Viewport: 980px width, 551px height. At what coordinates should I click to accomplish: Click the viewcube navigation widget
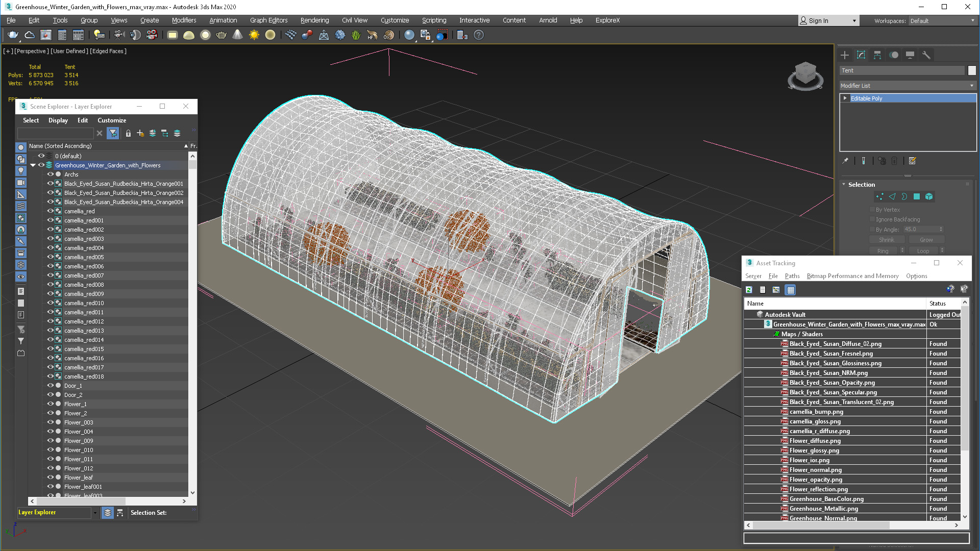[805, 76]
